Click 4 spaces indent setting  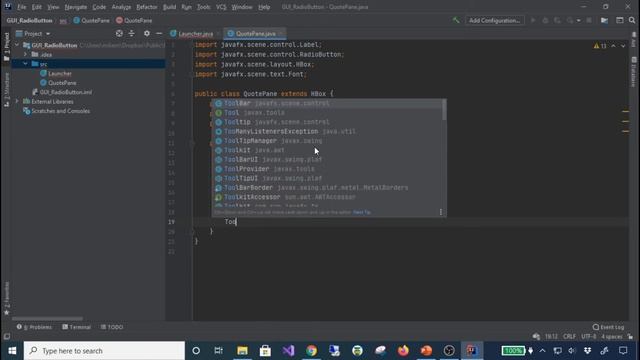click(612, 337)
